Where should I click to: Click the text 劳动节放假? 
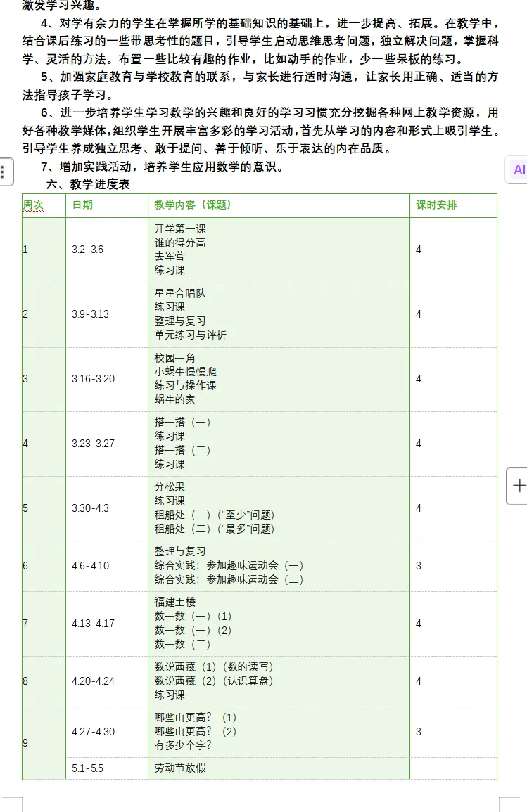click(x=180, y=768)
